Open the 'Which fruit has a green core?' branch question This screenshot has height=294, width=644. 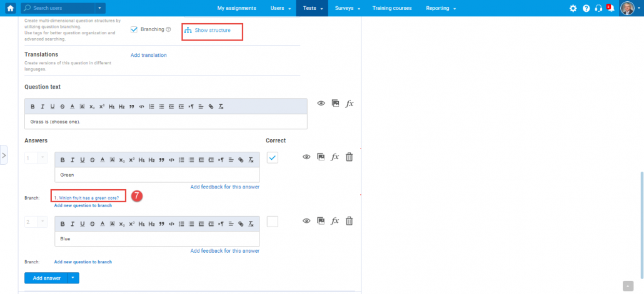click(x=86, y=198)
